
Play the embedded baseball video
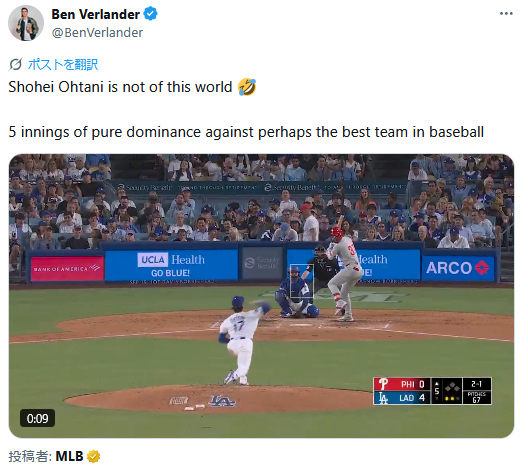261,296
